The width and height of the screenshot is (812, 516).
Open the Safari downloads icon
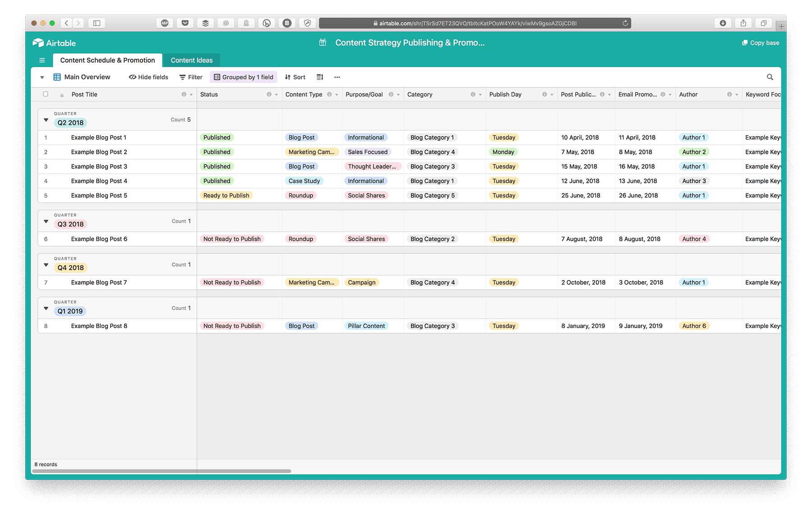723,23
